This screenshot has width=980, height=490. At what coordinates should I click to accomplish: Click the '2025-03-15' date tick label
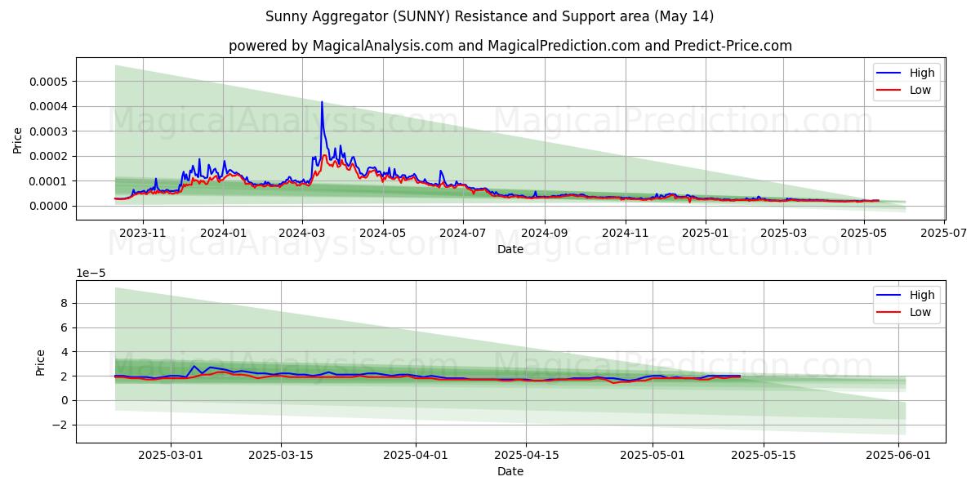(281, 455)
